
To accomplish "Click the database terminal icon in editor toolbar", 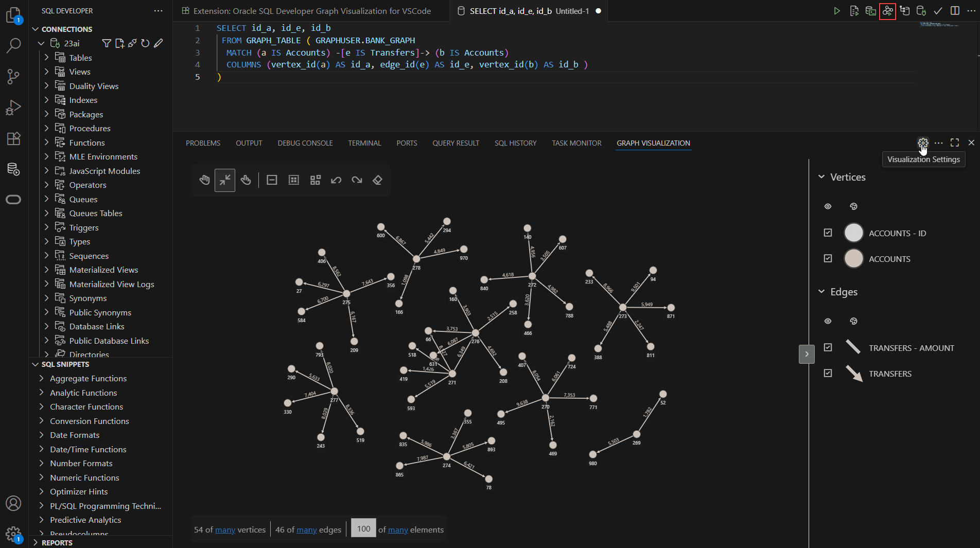I will [x=870, y=11].
